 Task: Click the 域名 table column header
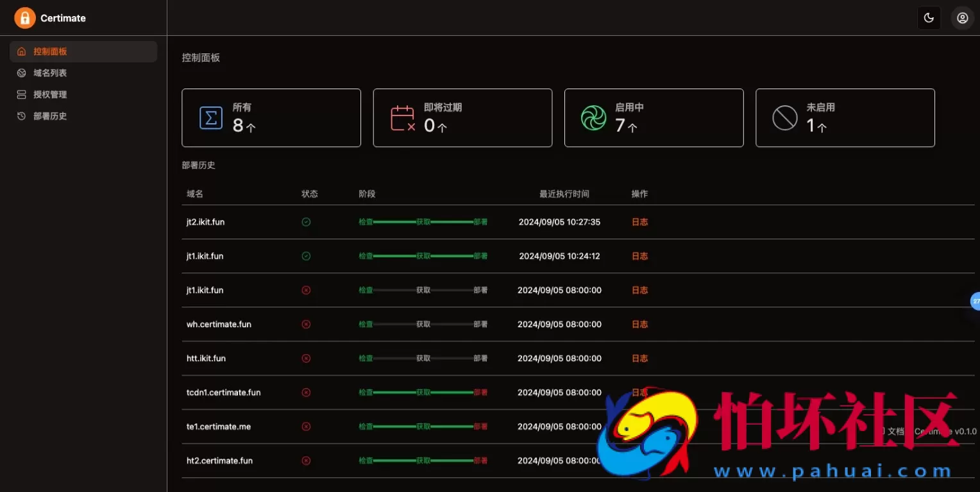coord(194,193)
